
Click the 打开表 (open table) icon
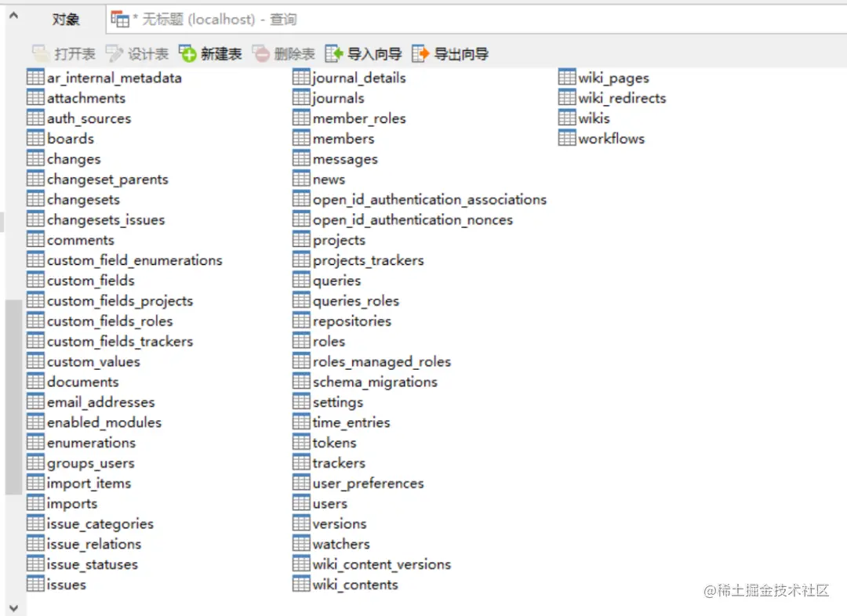tap(41, 53)
